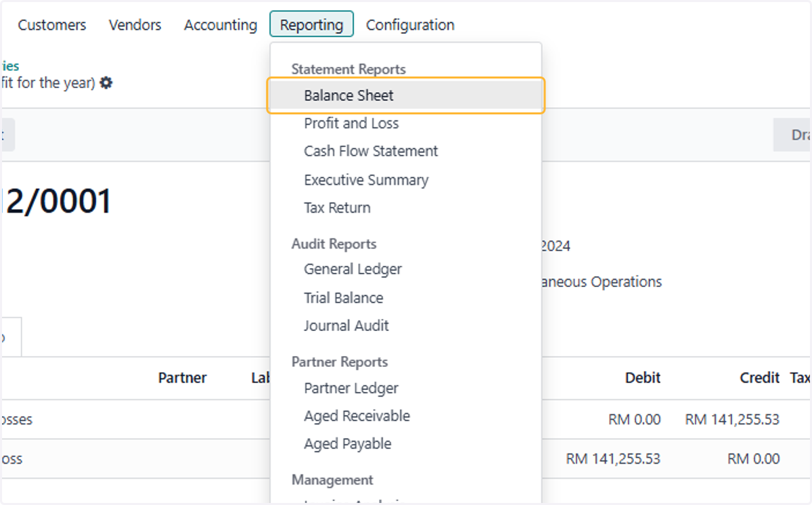The height and width of the screenshot is (505, 812).
Task: Click the Statement Reports section header
Action: [348, 69]
